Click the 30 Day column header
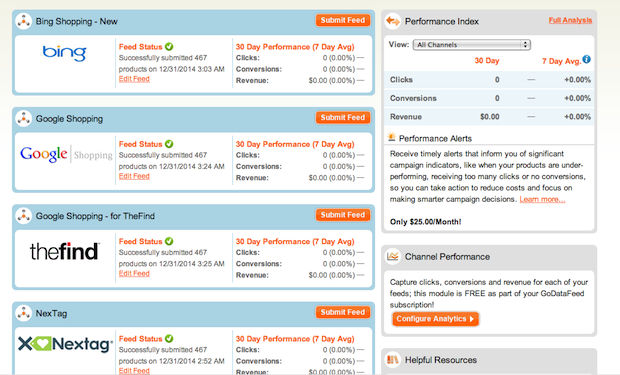This screenshot has width=620, height=375. tap(487, 61)
